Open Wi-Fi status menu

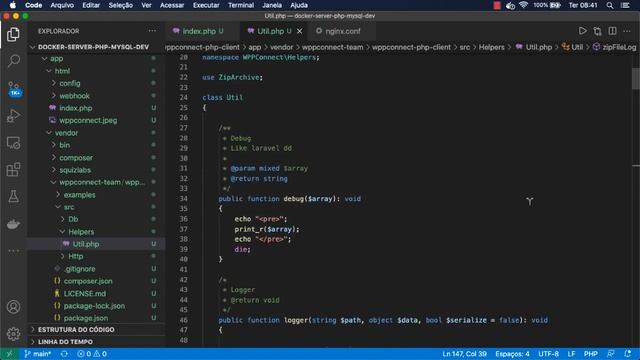524,5
